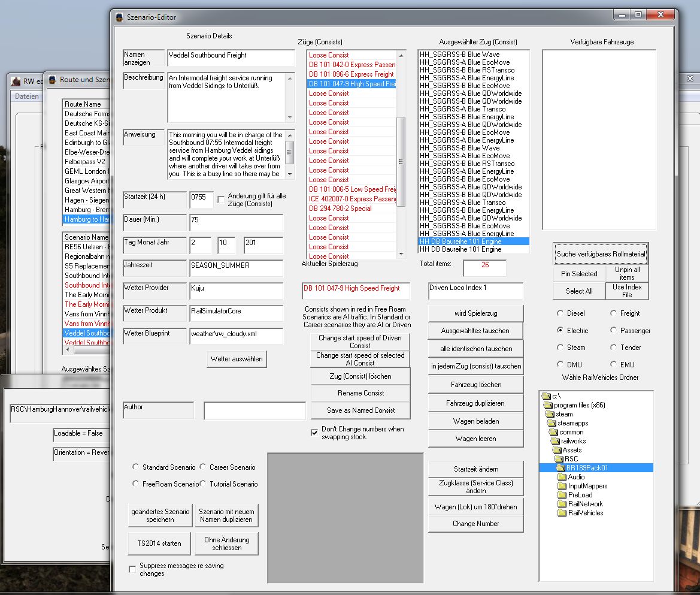Open the Dateien menu in background window

pyautogui.click(x=26, y=96)
